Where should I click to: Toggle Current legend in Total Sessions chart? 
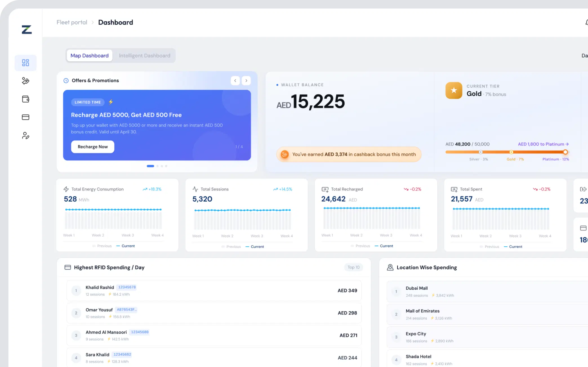point(255,247)
